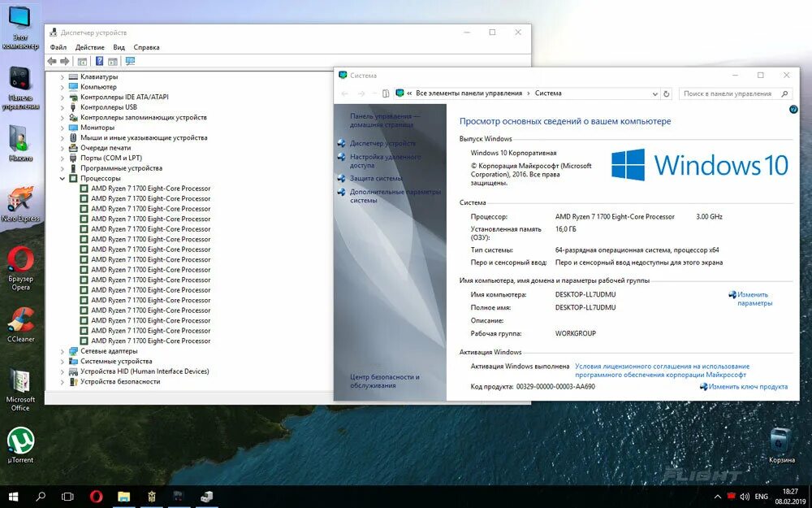
Task: Launch Браузер Opera desktop shortcut
Action: 20,268
